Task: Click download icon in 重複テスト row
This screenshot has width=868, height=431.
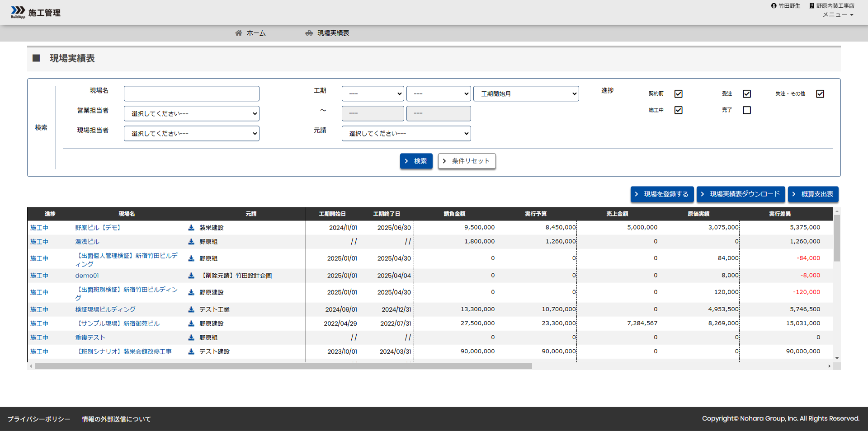Action: (x=191, y=337)
